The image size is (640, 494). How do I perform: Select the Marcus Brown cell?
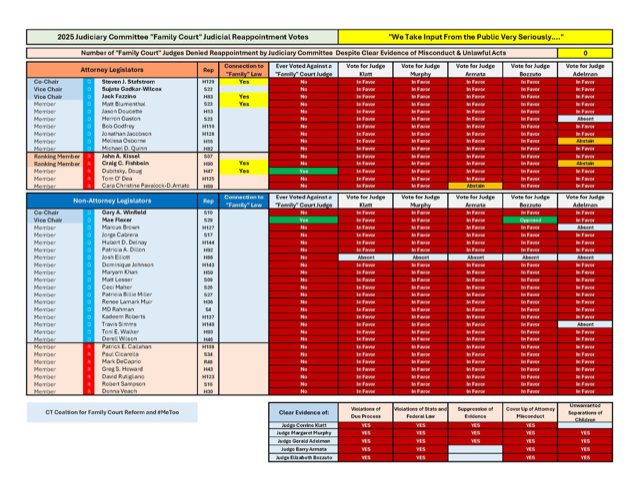(120, 227)
